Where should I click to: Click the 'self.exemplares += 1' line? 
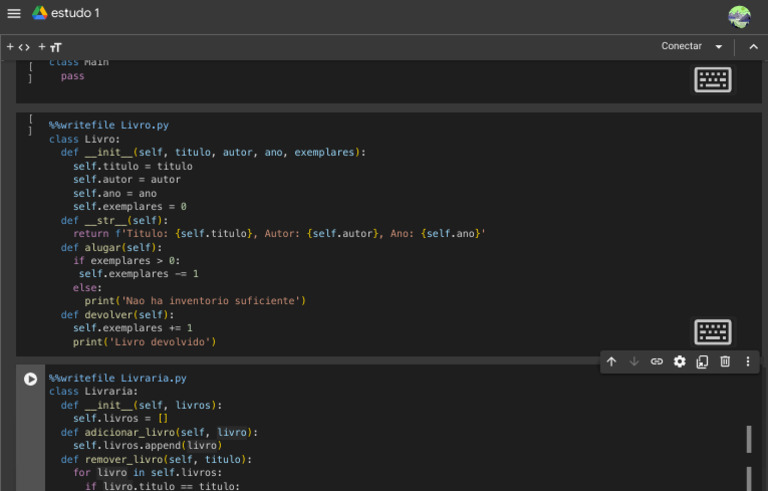[133, 327]
